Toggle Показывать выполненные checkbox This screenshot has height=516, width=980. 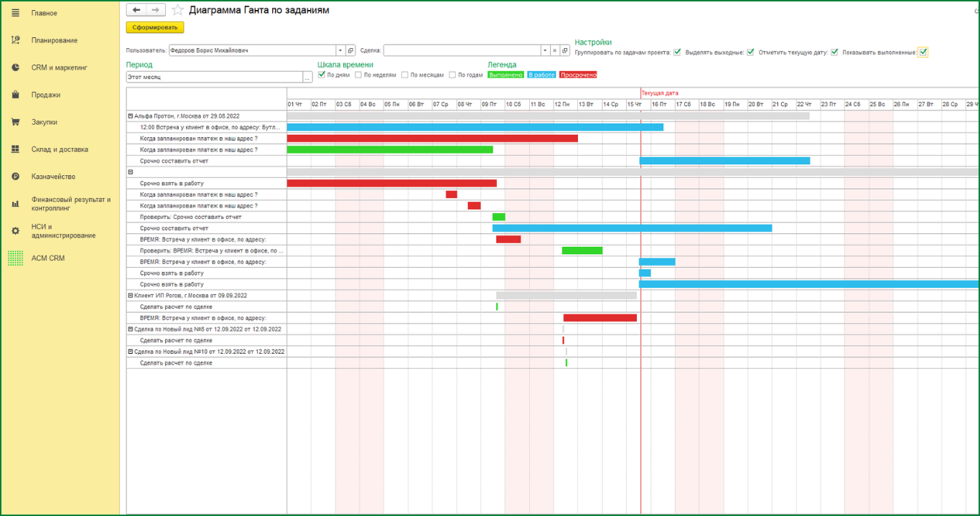pyautogui.click(x=923, y=52)
